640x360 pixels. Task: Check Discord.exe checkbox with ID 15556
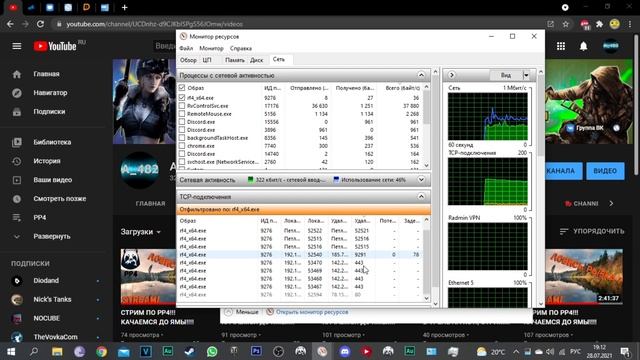coord(182,122)
